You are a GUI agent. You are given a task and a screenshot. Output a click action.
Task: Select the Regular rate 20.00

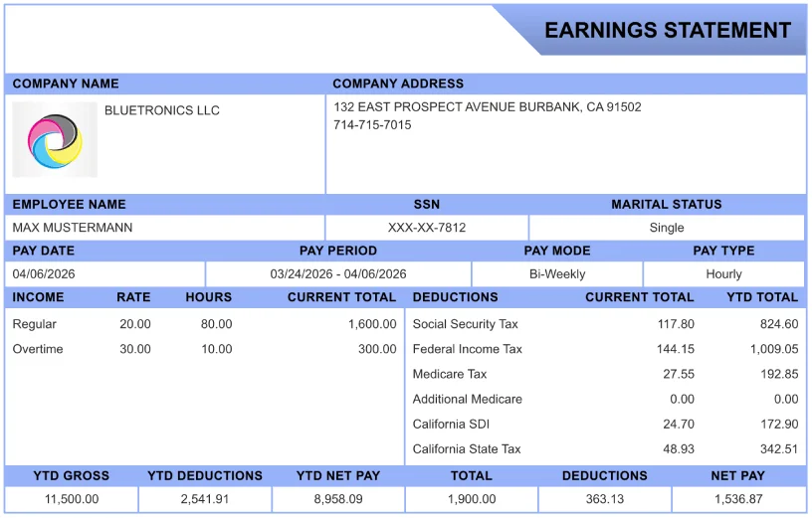click(135, 324)
